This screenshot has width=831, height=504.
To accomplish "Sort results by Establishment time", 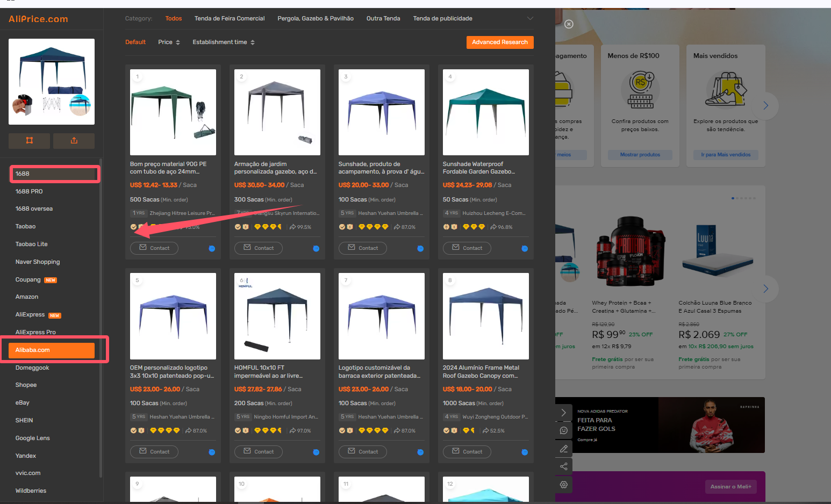I will (x=224, y=42).
